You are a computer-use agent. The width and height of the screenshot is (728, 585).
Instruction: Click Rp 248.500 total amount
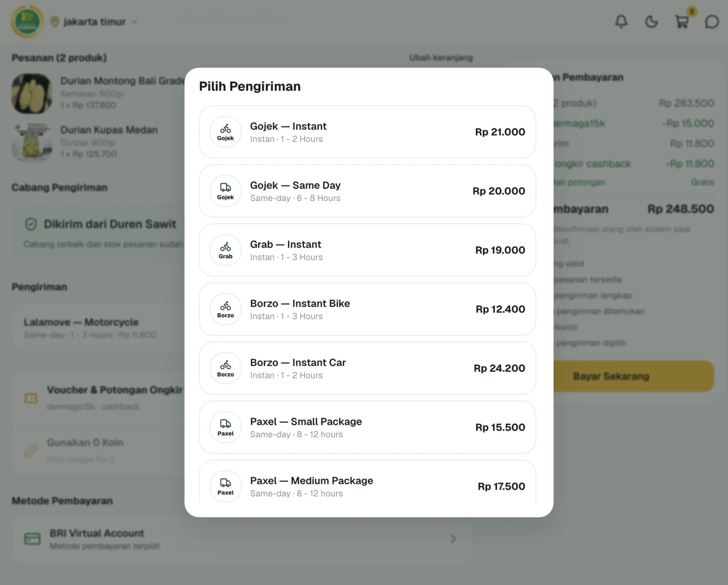pyautogui.click(x=681, y=209)
